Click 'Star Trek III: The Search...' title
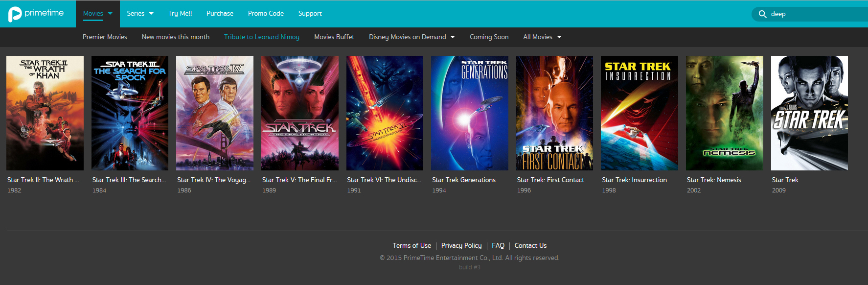This screenshot has width=868, height=285. coord(129,180)
